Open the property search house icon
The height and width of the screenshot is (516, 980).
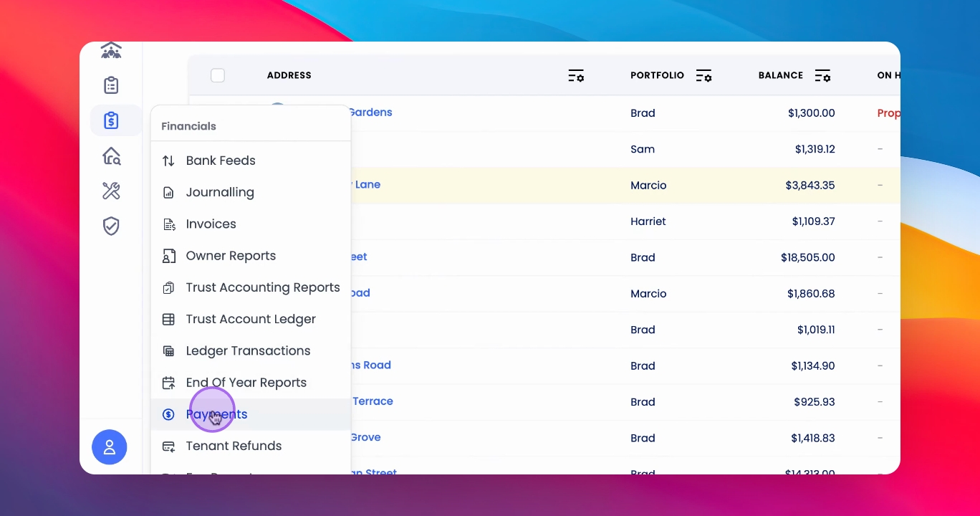(111, 156)
